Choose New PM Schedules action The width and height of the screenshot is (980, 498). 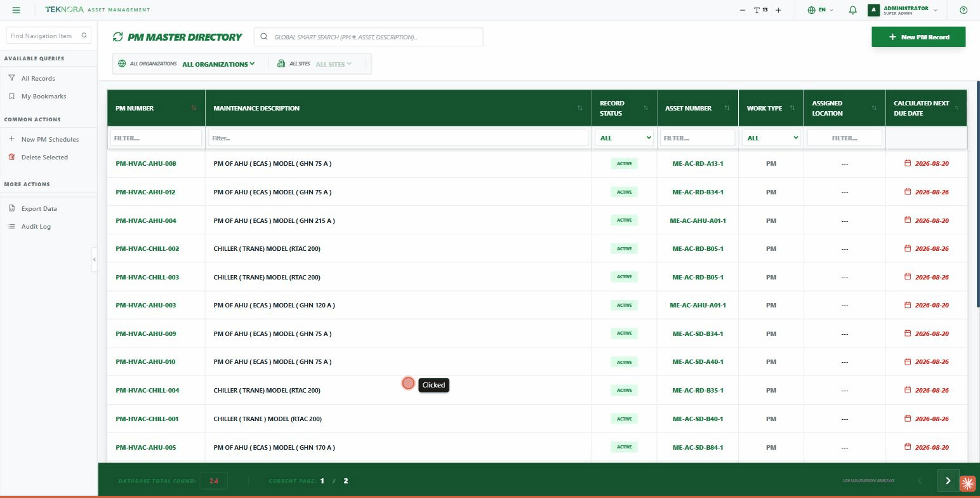[50, 139]
